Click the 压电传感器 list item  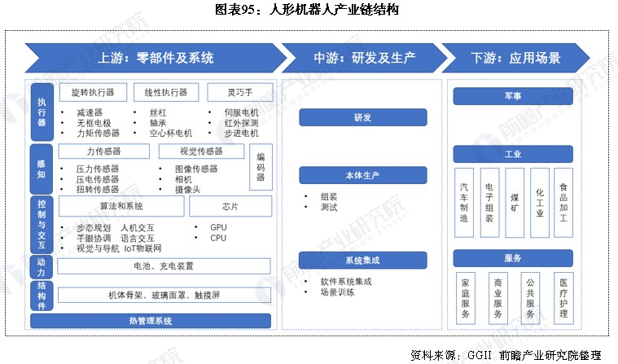click(98, 179)
